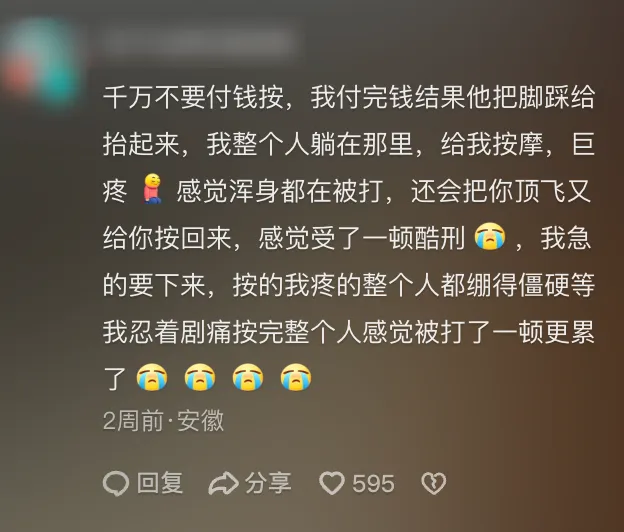Click the crying emoji after 酷刑

[x=490, y=237]
